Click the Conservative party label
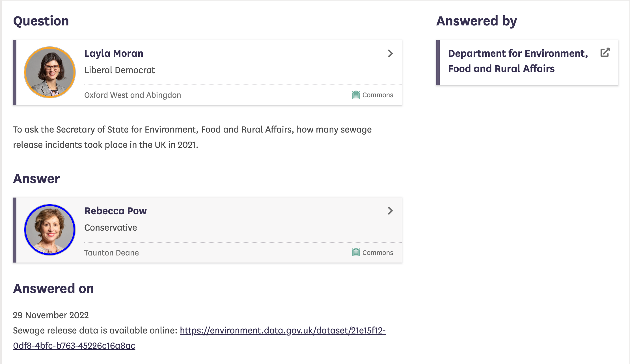 (x=111, y=227)
